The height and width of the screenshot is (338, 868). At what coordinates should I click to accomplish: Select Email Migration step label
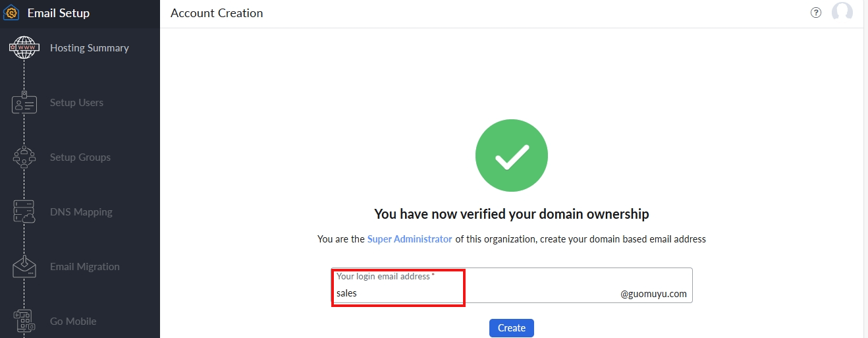click(85, 267)
